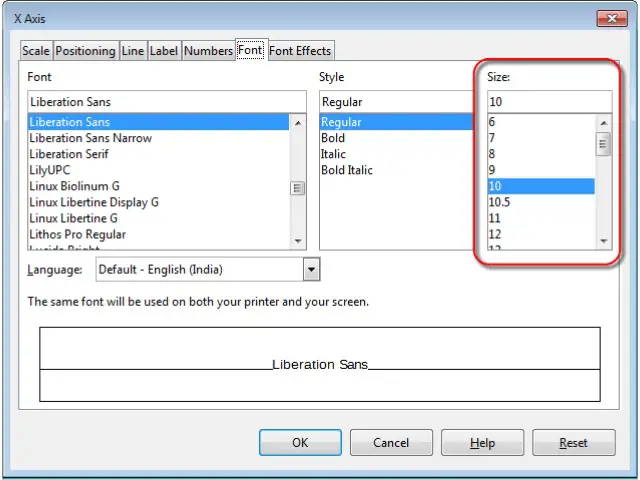Open the Positioning tab
Viewport: 640px width, 480px height.
[x=86, y=51]
